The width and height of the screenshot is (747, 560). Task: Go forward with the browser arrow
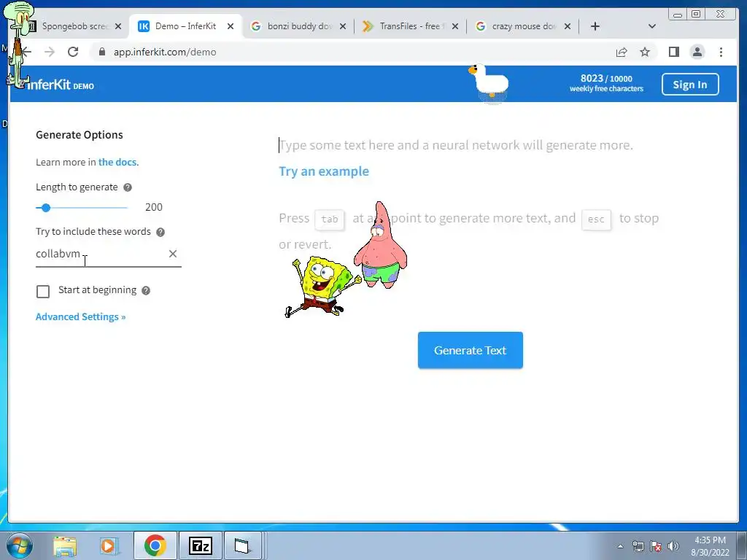(50, 52)
